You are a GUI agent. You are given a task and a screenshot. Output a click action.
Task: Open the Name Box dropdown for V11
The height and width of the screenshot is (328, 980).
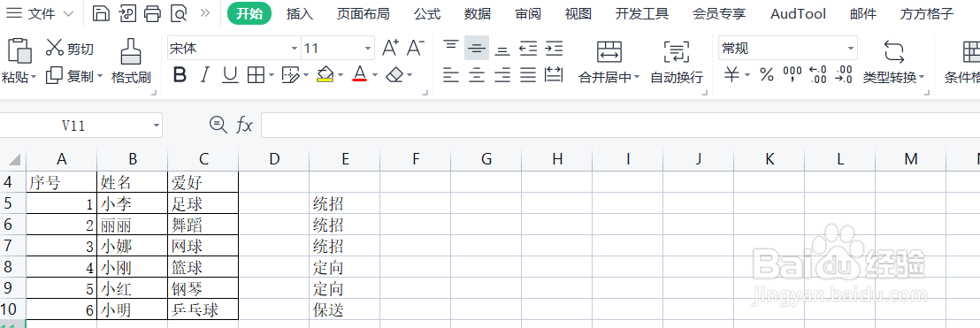[x=157, y=126]
